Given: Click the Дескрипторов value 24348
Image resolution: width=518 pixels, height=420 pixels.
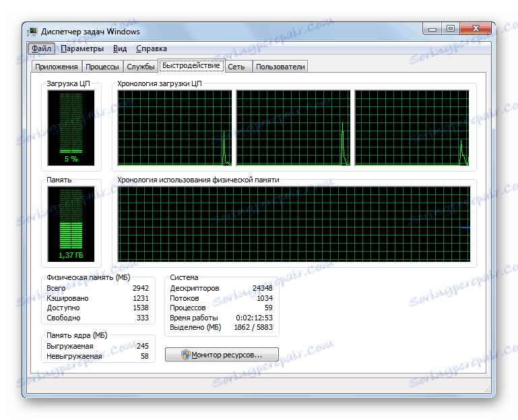Looking at the screenshot, I should 263,288.
